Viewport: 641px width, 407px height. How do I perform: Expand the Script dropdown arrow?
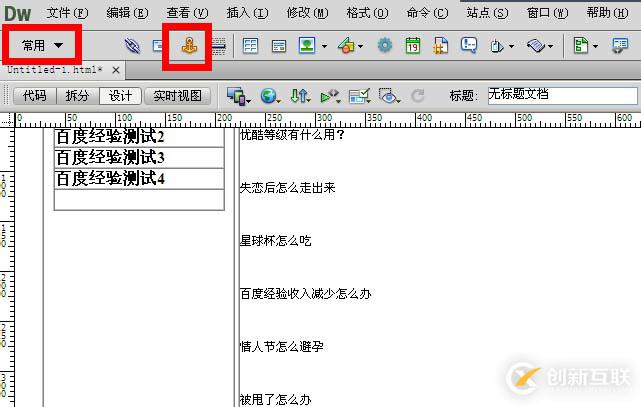coord(550,46)
